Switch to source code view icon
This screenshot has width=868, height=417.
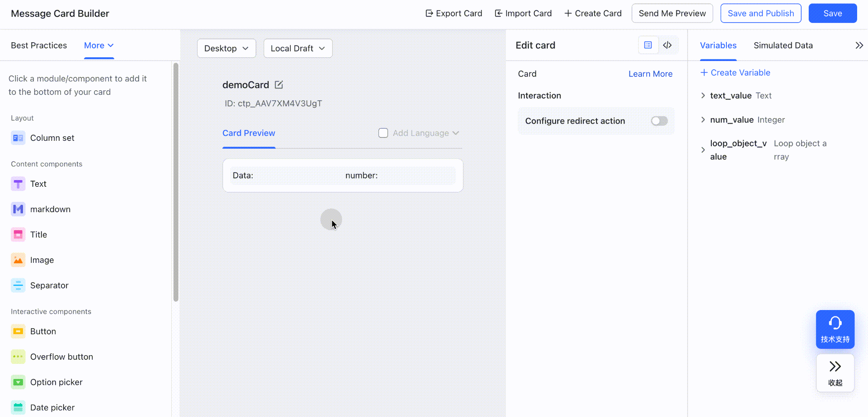click(667, 45)
